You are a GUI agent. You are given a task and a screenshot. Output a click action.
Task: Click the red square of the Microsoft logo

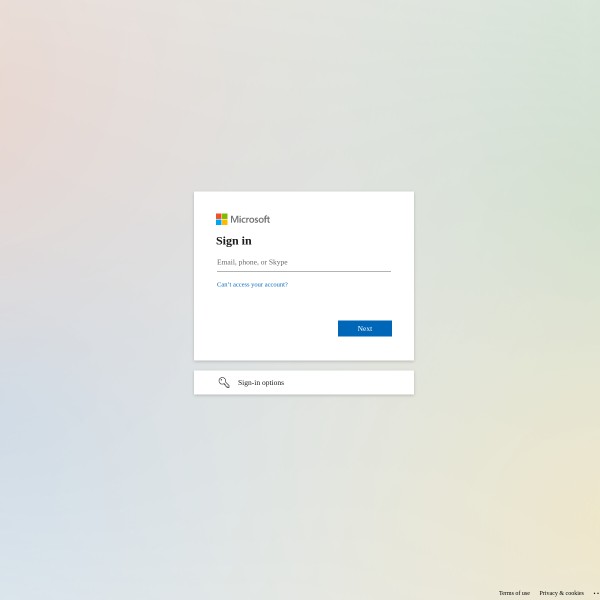[x=218, y=216]
